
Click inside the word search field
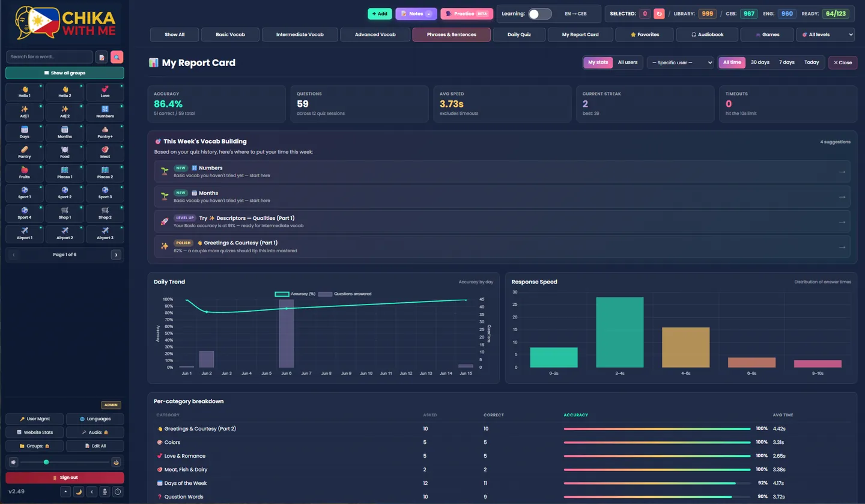(x=50, y=57)
